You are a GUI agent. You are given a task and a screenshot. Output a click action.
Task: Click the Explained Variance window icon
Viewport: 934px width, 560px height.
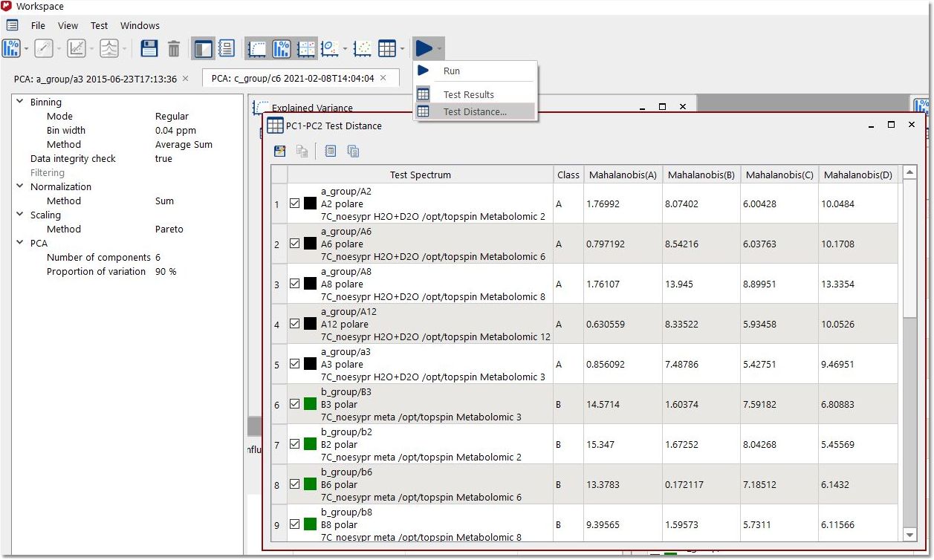click(x=261, y=108)
